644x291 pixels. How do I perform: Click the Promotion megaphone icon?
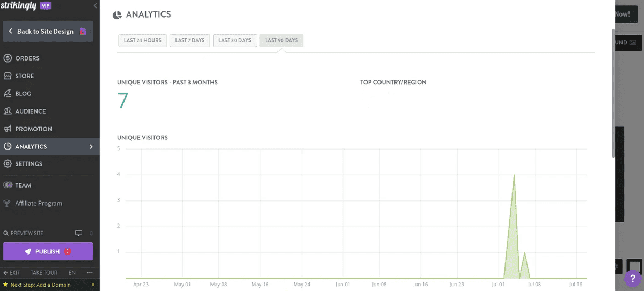(8, 129)
